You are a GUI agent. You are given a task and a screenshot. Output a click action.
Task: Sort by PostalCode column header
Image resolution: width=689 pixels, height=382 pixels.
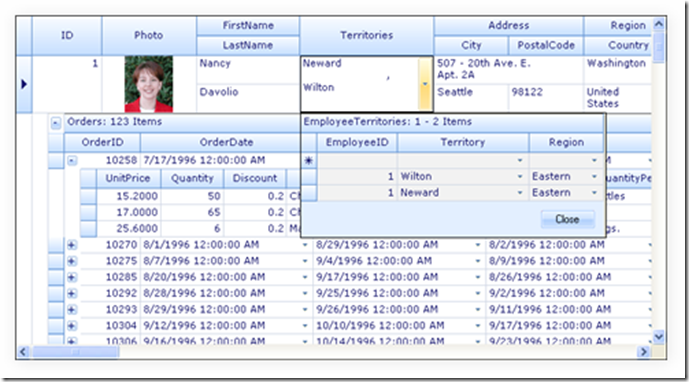(x=546, y=45)
